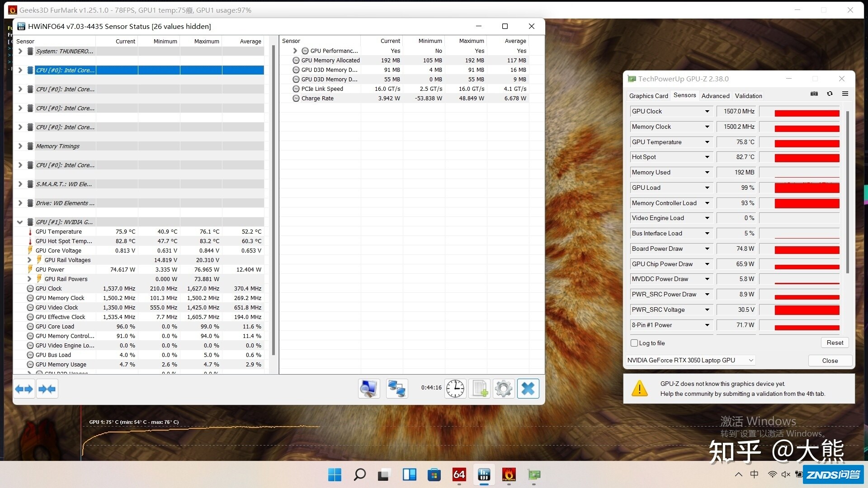Open taskbar Search magnifier
This screenshot has height=488, width=868.
[x=359, y=474]
